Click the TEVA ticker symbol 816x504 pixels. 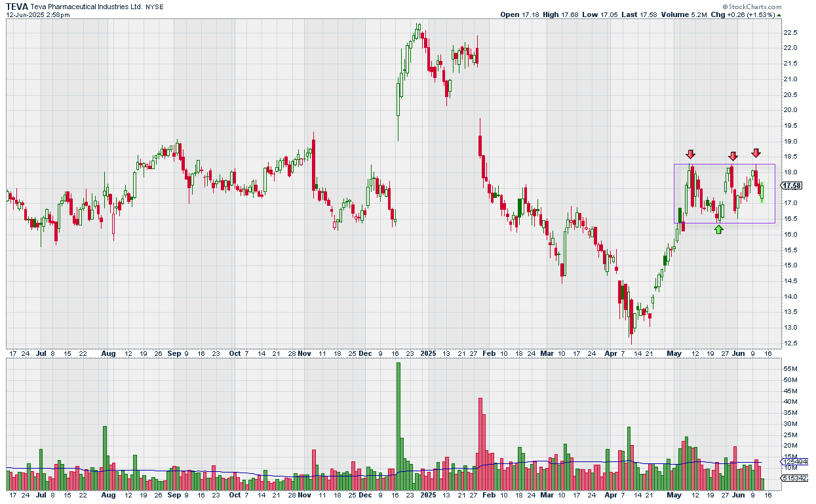click(17, 6)
